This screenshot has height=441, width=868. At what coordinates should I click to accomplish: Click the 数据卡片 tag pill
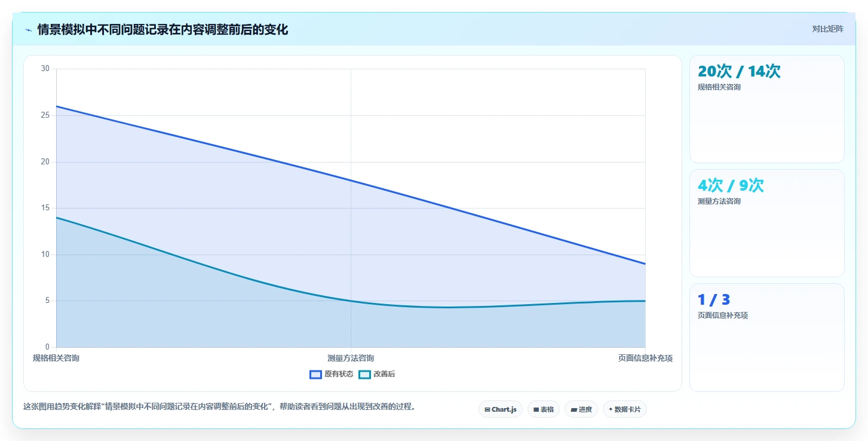coord(625,409)
